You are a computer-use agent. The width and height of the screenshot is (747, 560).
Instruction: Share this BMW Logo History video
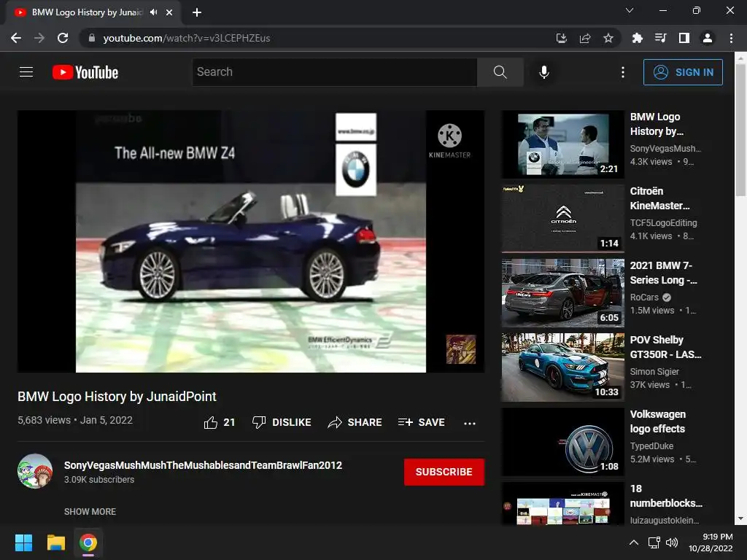tap(355, 422)
